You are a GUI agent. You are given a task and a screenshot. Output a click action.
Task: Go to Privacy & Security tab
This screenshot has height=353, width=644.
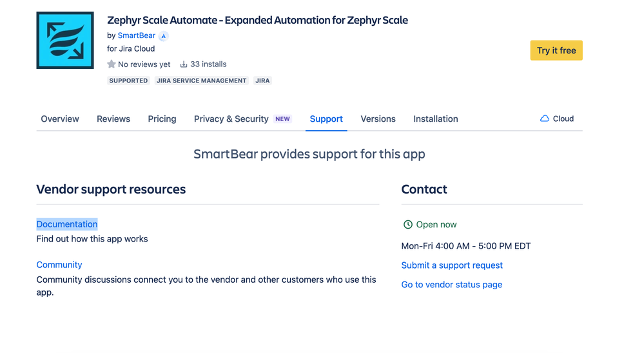click(231, 119)
